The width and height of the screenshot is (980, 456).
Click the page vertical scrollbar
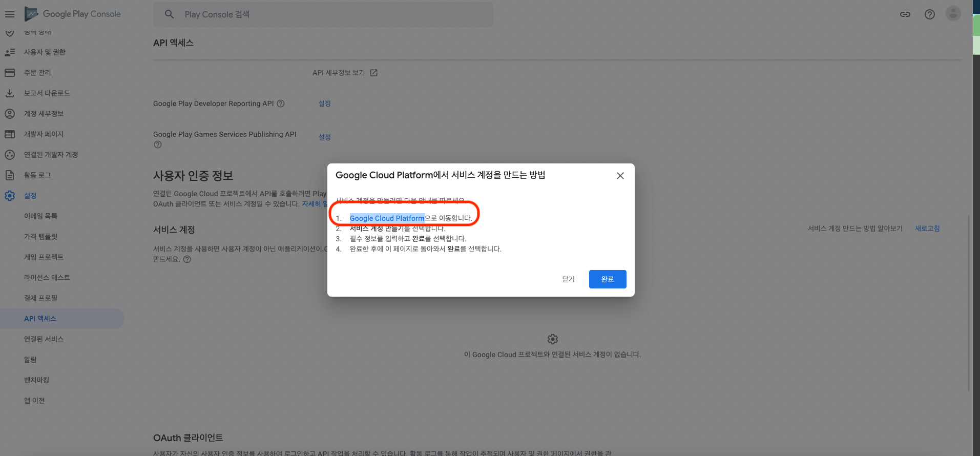968,302
